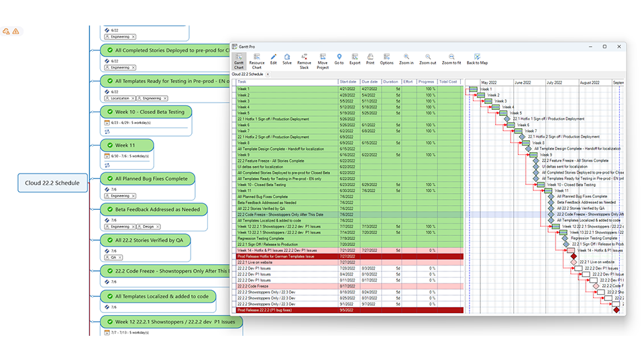
Task: Click the Start date column header
Action: tap(348, 82)
